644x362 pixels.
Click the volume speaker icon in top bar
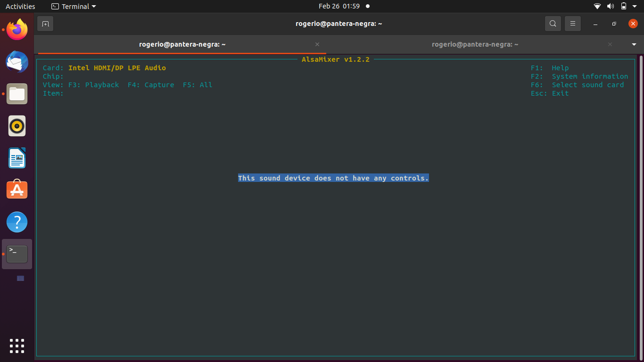point(611,6)
